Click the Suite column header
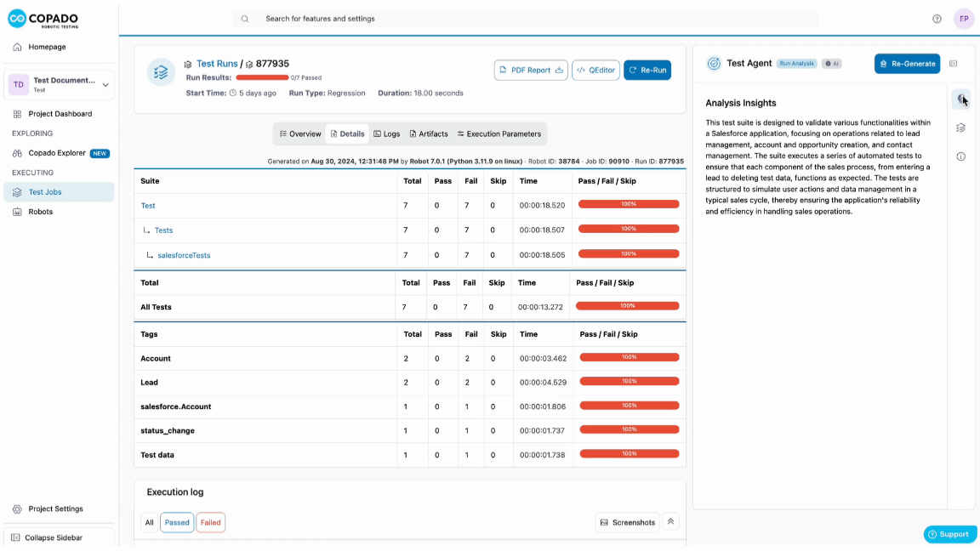 (x=150, y=181)
